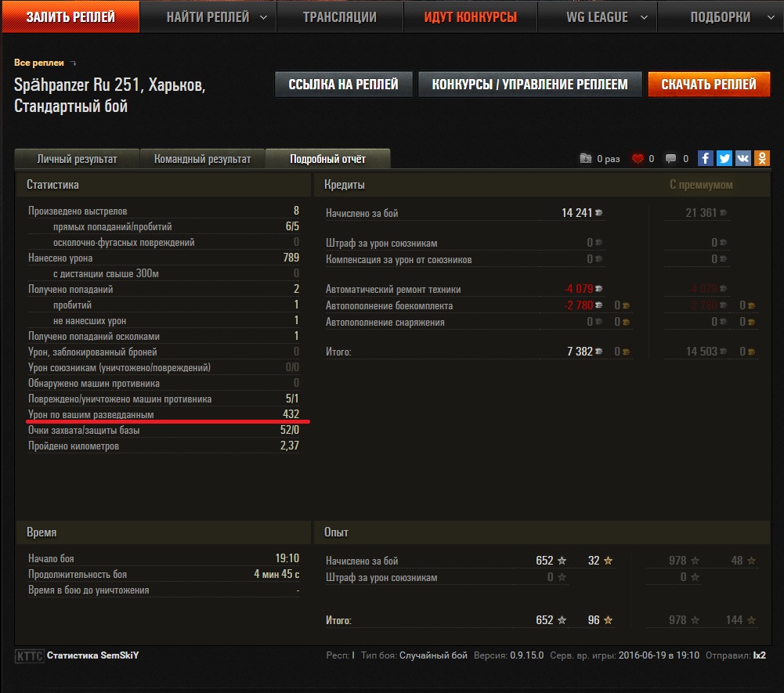Click the Получено попаданий осколками row
Screen dimensions: 784x693
coord(164,336)
